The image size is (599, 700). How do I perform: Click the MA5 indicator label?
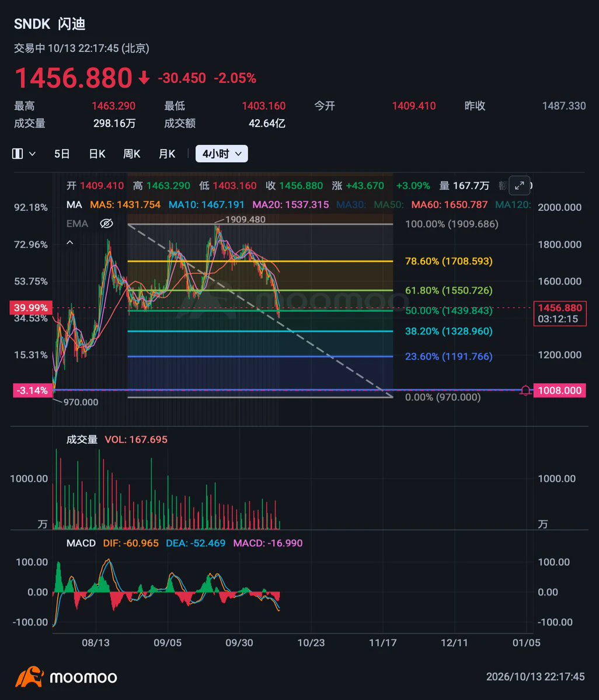pyautogui.click(x=125, y=204)
